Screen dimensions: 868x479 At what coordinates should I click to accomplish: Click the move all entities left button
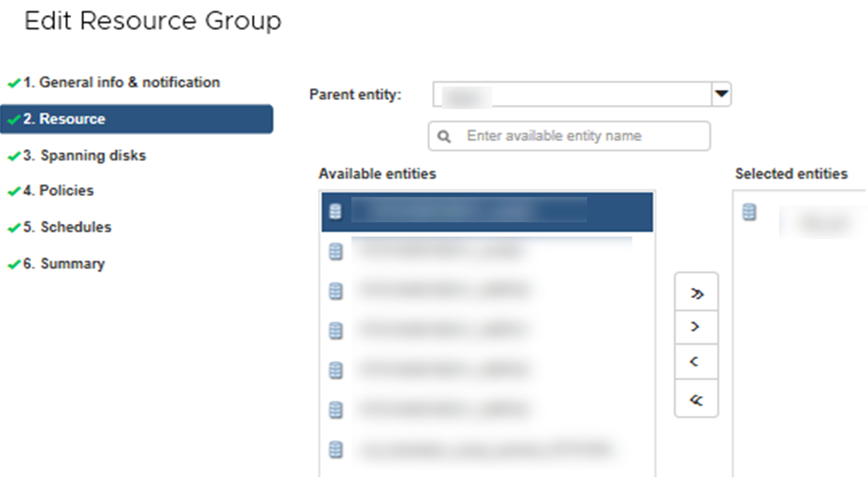696,400
